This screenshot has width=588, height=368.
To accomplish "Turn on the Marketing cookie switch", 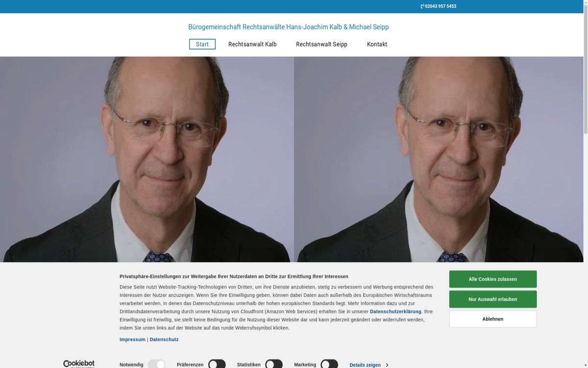I will pos(329,364).
